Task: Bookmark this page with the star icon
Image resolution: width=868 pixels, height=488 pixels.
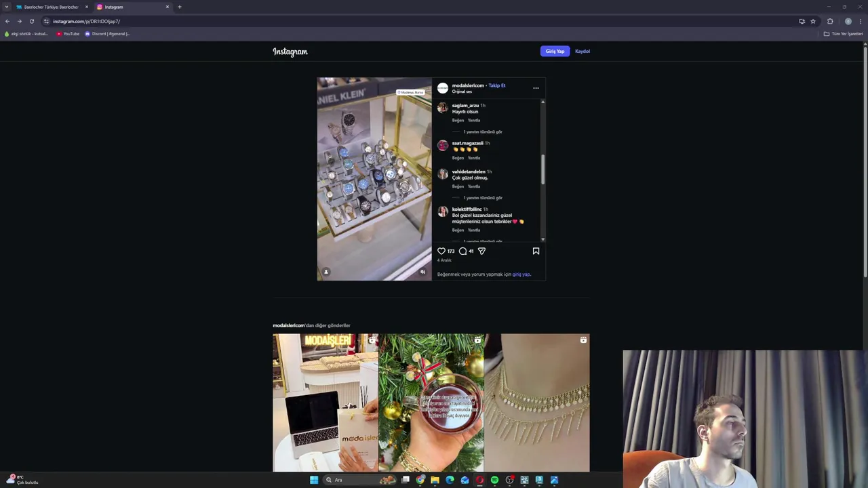Action: (x=813, y=21)
